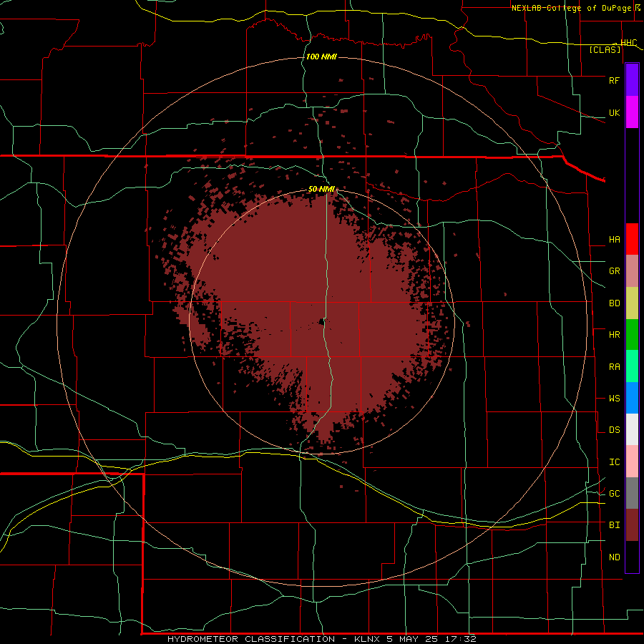Viewport: 644px width, 644px height.
Task: Click the purple RF legend color swatch
Action: [632, 80]
